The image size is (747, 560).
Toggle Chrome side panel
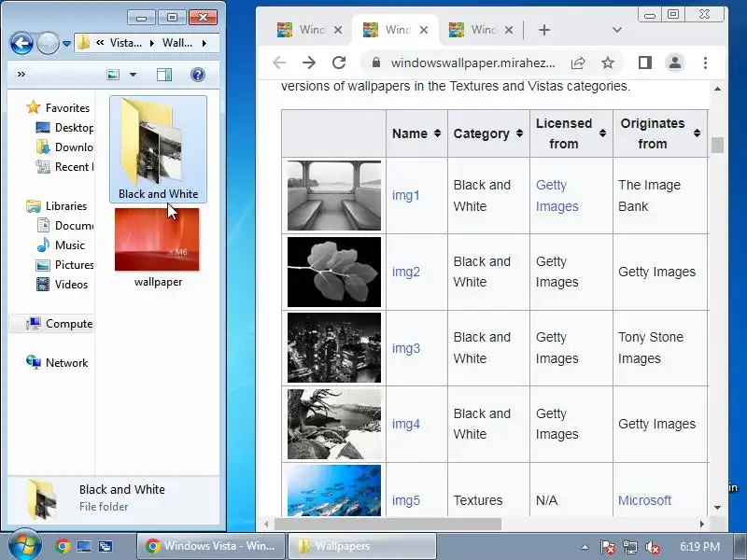coord(645,63)
